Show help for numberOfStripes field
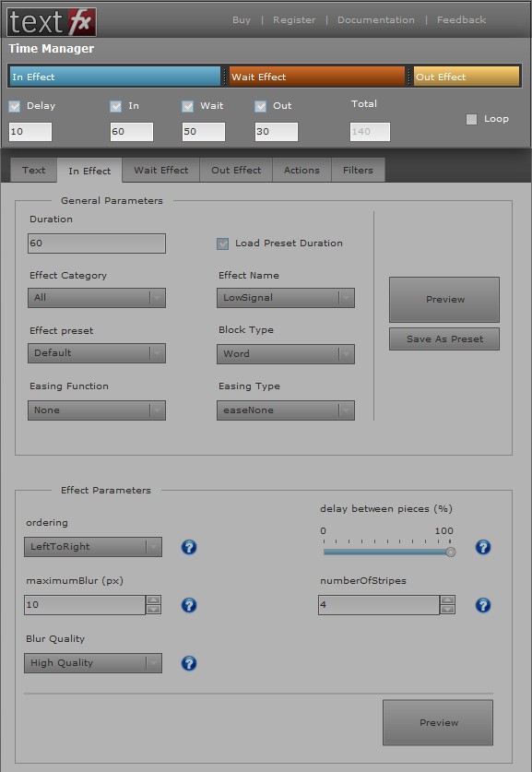 [x=483, y=605]
